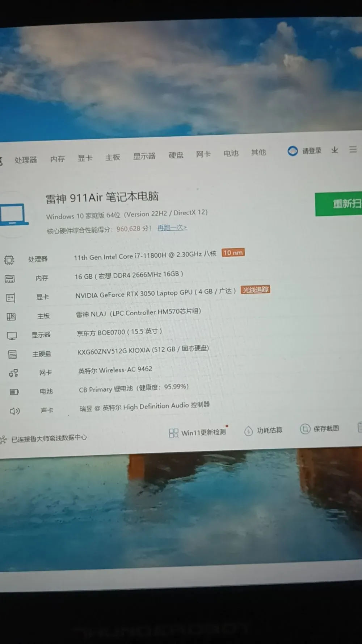The height and width of the screenshot is (644, 362).
Task: Click the Windows 10 家庭版 64位 version line
Action: (x=127, y=214)
